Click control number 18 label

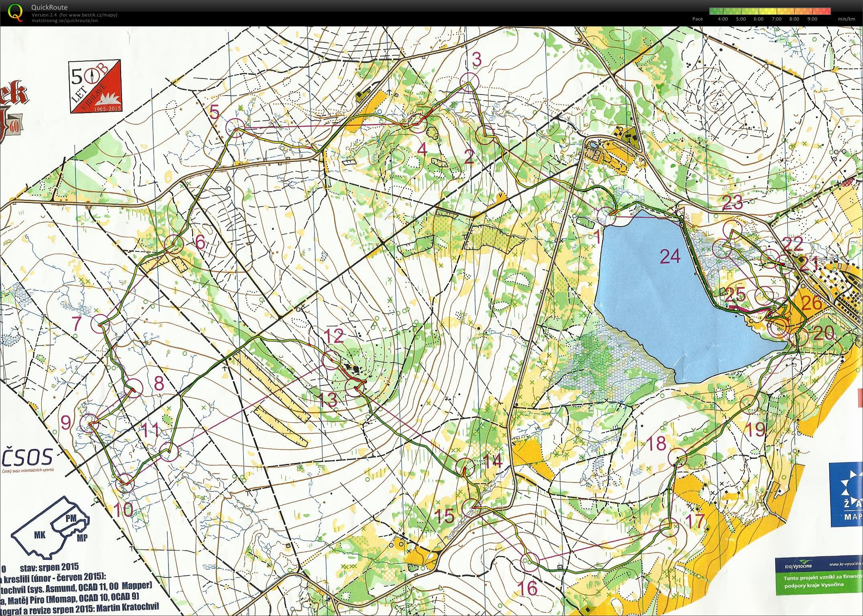657,444
